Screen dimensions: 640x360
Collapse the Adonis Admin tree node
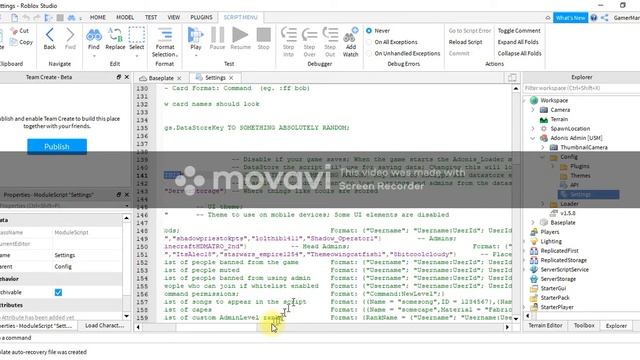click(x=533, y=138)
